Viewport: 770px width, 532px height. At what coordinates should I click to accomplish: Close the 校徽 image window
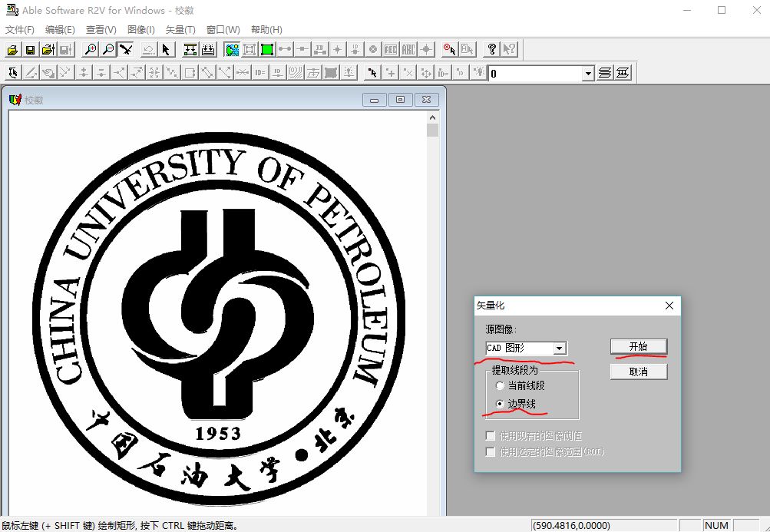click(426, 100)
